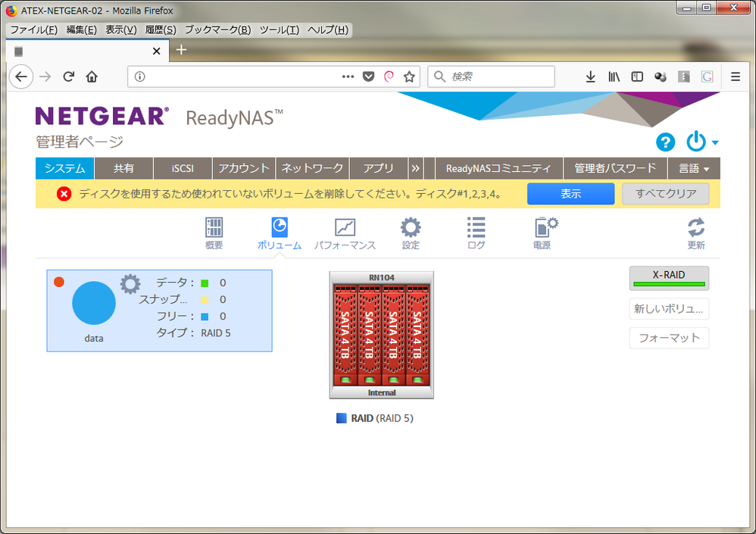The width and height of the screenshot is (756, 534).
Task: Open the 設定 settings gear icon
Action: (411, 233)
